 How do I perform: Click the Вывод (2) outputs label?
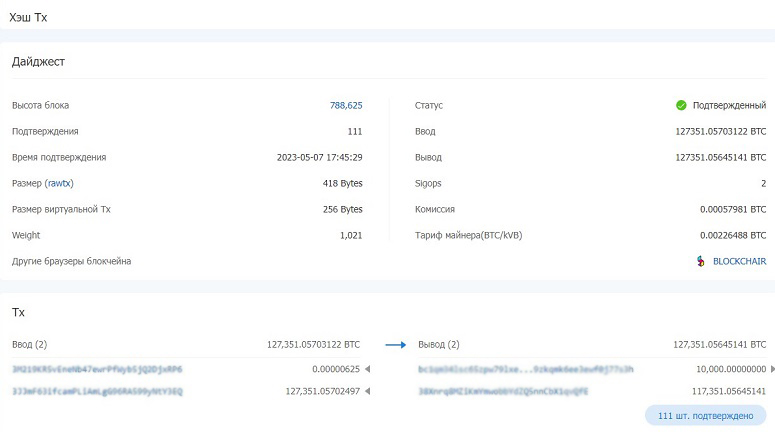pos(439,345)
